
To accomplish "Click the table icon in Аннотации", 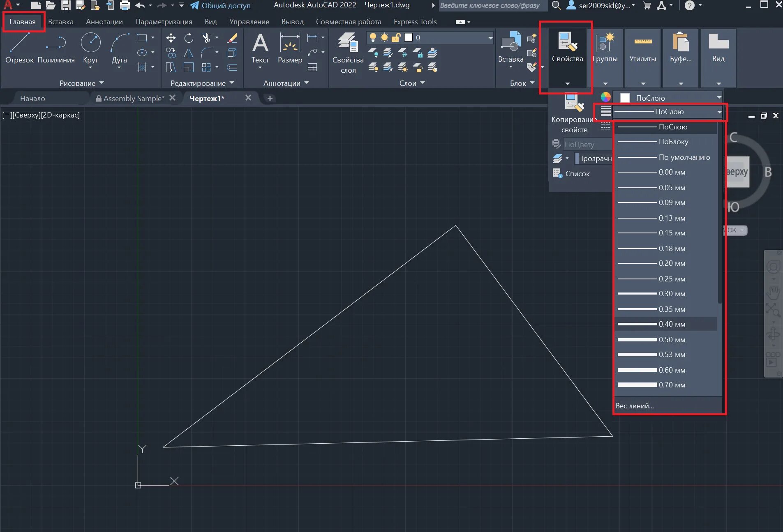I will pyautogui.click(x=312, y=67).
